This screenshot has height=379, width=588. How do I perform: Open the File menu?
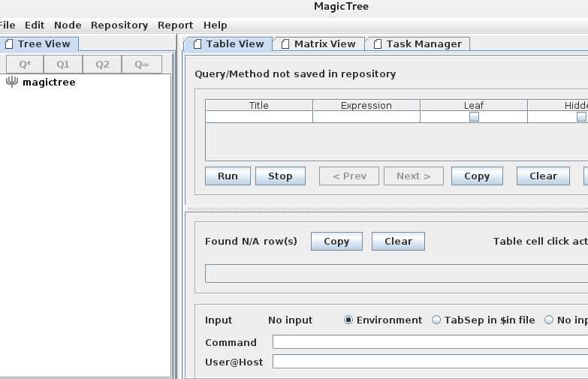click(7, 25)
